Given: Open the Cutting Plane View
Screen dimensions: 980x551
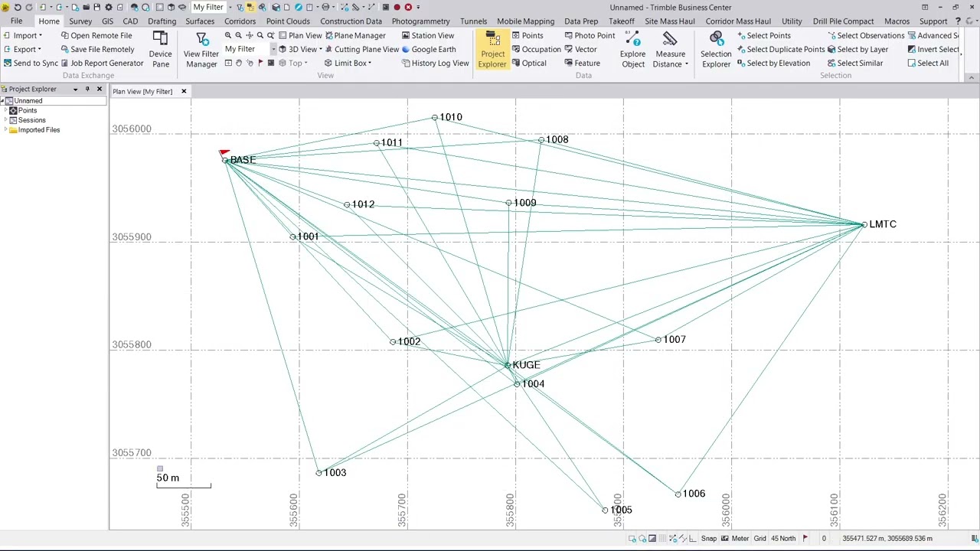Looking at the screenshot, I should pyautogui.click(x=361, y=49).
